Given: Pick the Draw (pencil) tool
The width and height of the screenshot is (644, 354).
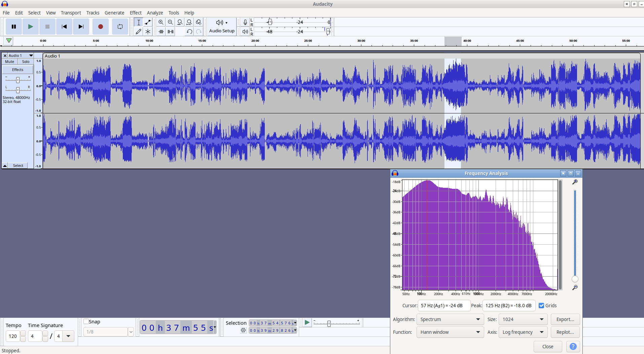Looking at the screenshot, I should pyautogui.click(x=139, y=32).
